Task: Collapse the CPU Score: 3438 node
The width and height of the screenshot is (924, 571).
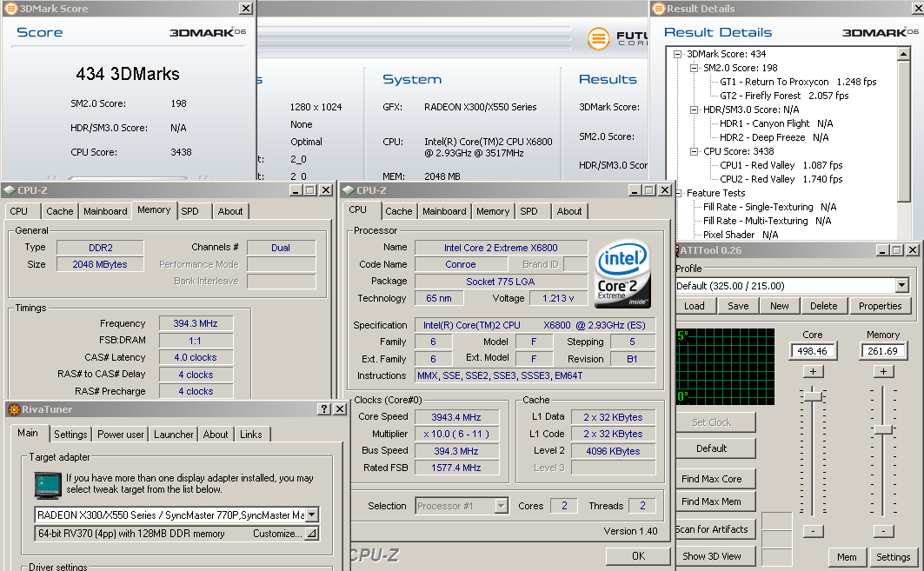Action: (x=695, y=151)
